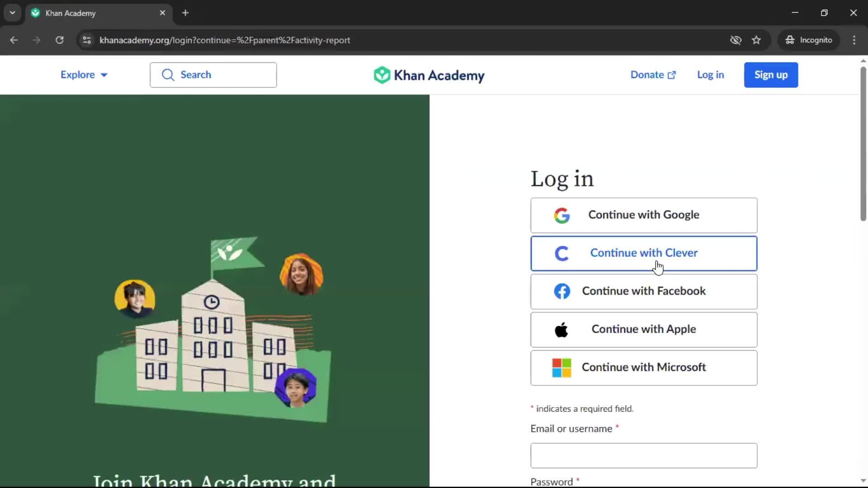This screenshot has width=868, height=488.
Task: Open the tab search dropdown arrow
Action: point(12,13)
